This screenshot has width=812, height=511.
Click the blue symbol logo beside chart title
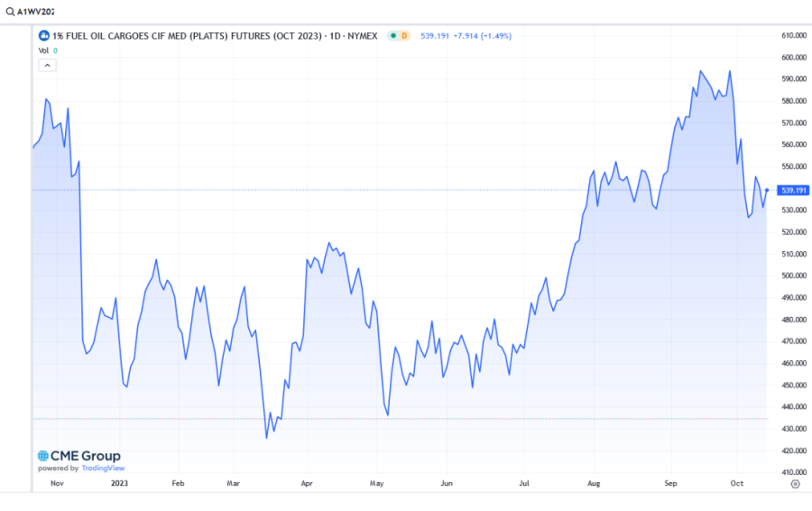pos(42,35)
